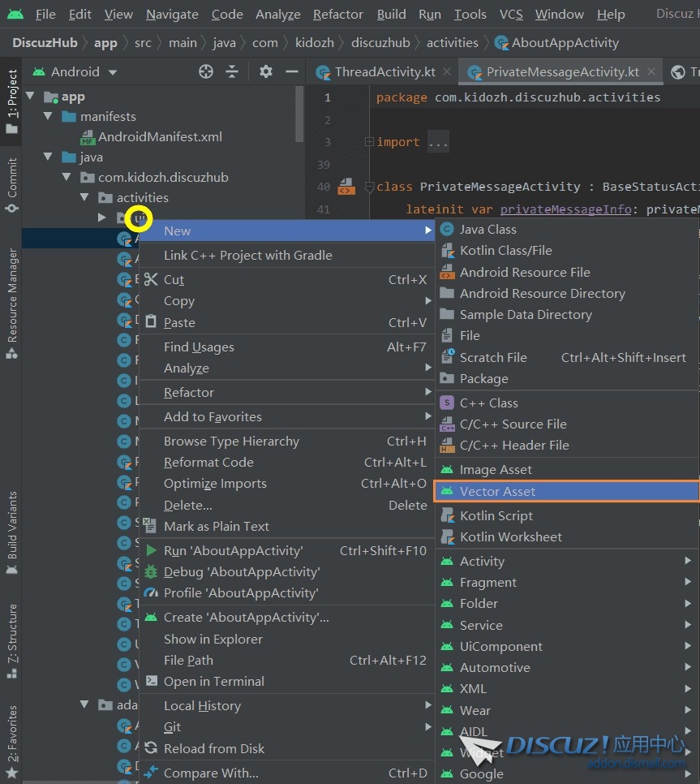This screenshot has height=784, width=700.
Task: Click AndroidManifest.xml in project tree
Action: point(160,137)
